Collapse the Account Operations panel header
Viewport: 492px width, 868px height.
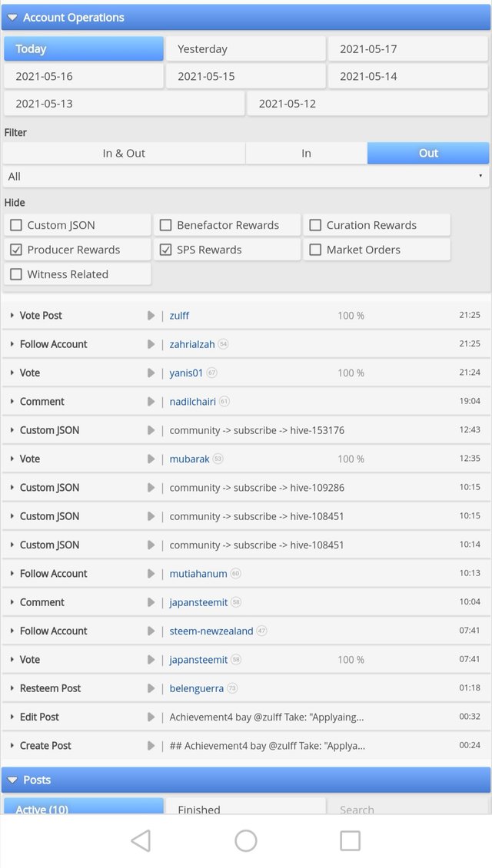pyautogui.click(x=246, y=17)
